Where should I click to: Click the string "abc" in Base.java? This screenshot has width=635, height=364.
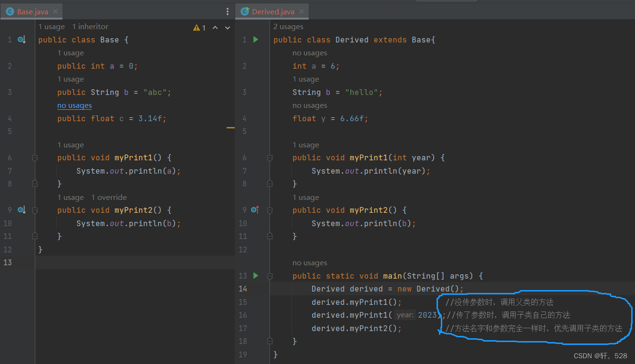point(155,93)
